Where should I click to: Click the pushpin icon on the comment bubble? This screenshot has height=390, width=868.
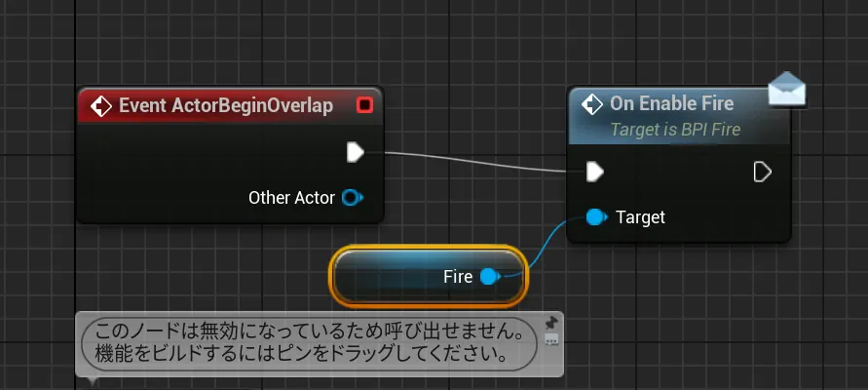(551, 323)
